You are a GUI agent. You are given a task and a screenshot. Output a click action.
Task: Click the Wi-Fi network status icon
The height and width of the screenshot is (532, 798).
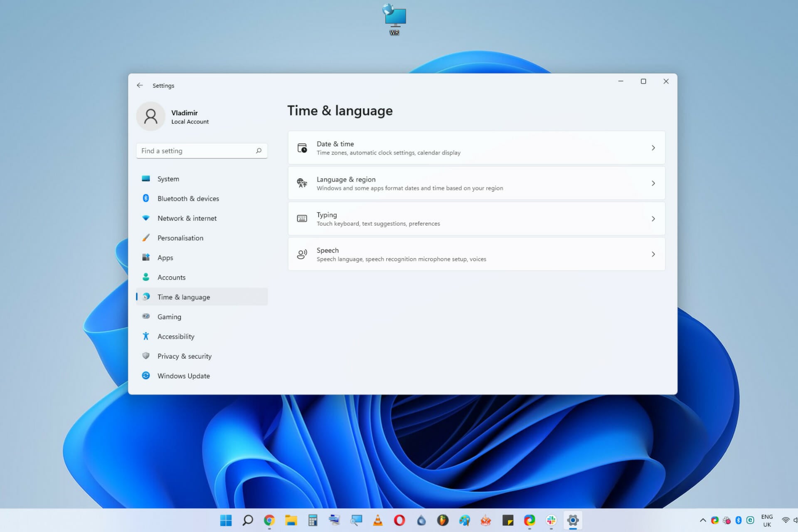pos(786,520)
